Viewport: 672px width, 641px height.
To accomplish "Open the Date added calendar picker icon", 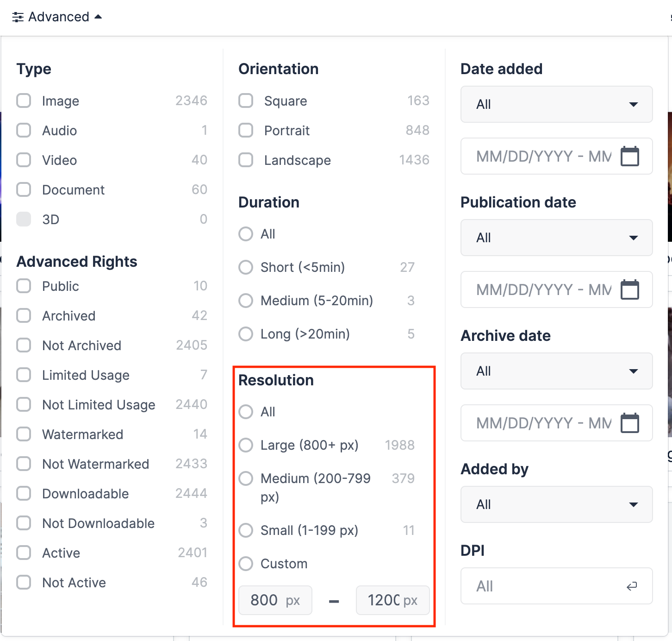I will pyautogui.click(x=629, y=156).
